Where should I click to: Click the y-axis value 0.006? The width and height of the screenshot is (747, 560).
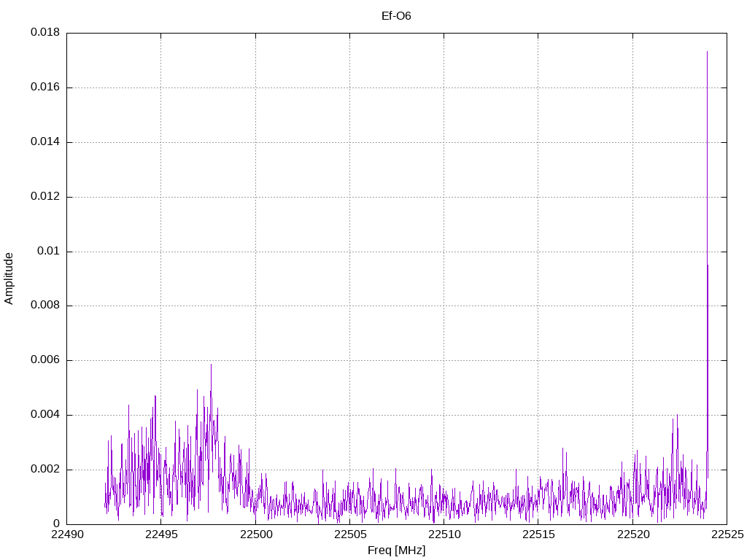pos(45,360)
